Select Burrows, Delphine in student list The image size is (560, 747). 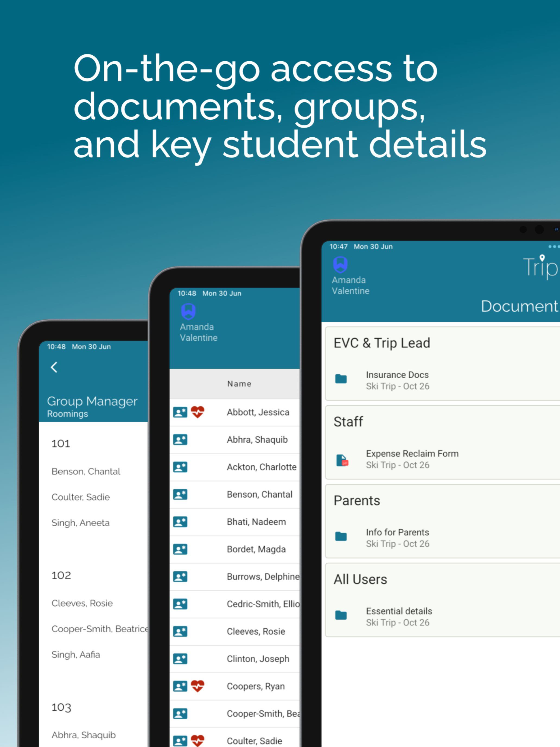click(x=263, y=577)
